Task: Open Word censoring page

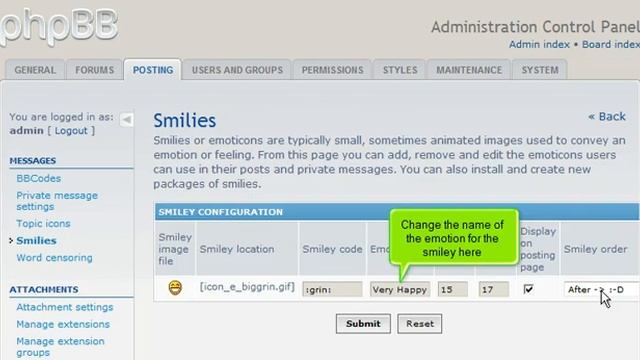Action: [x=54, y=258]
